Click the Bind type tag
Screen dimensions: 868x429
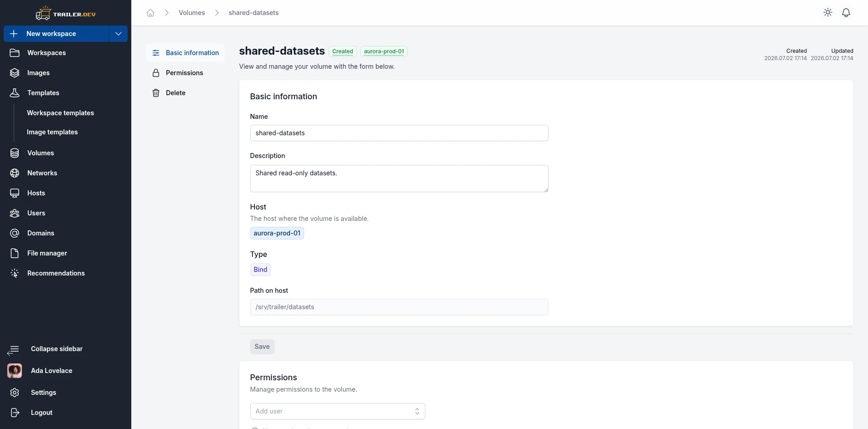260,270
